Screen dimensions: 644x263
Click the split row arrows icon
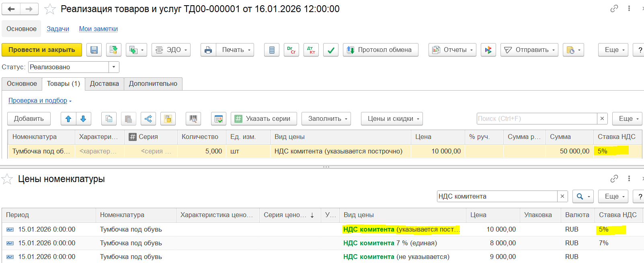click(x=148, y=119)
